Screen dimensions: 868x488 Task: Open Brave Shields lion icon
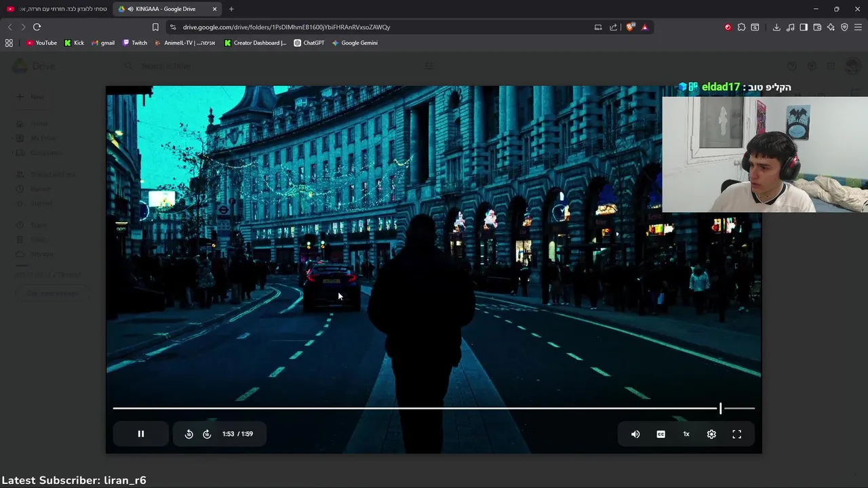(x=630, y=27)
